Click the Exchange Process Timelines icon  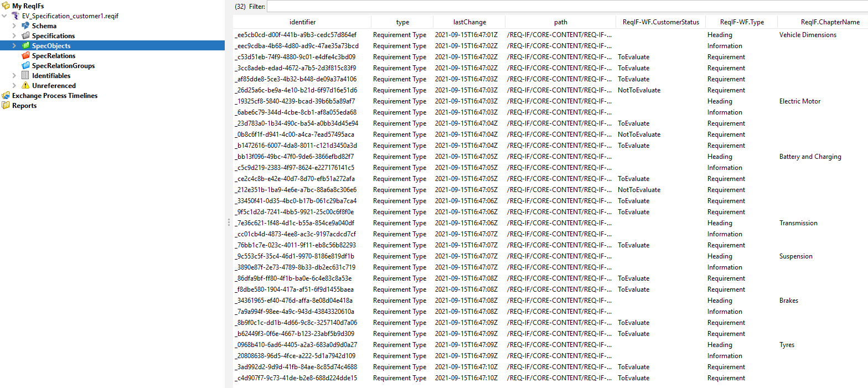tap(6, 96)
